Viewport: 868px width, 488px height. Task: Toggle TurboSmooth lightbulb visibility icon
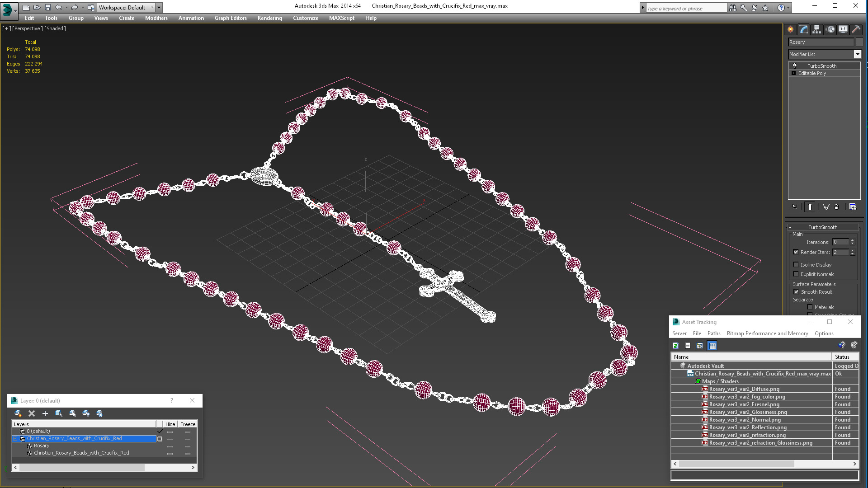(x=795, y=66)
